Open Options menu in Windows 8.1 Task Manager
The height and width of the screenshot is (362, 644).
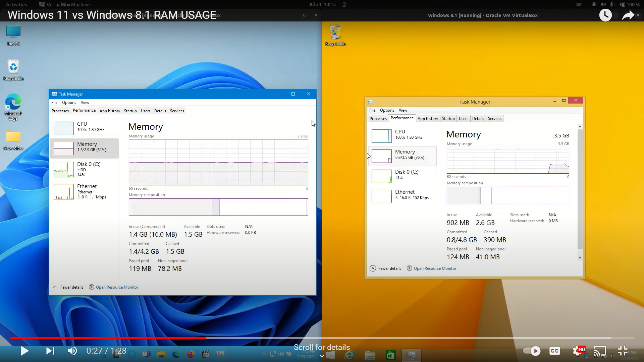coord(387,110)
